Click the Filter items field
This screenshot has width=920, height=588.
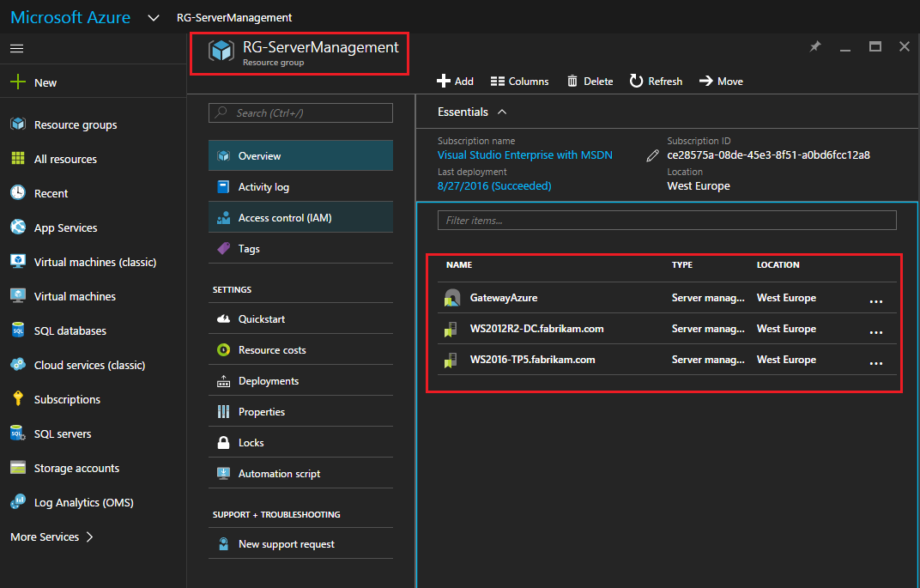pyautogui.click(x=667, y=220)
